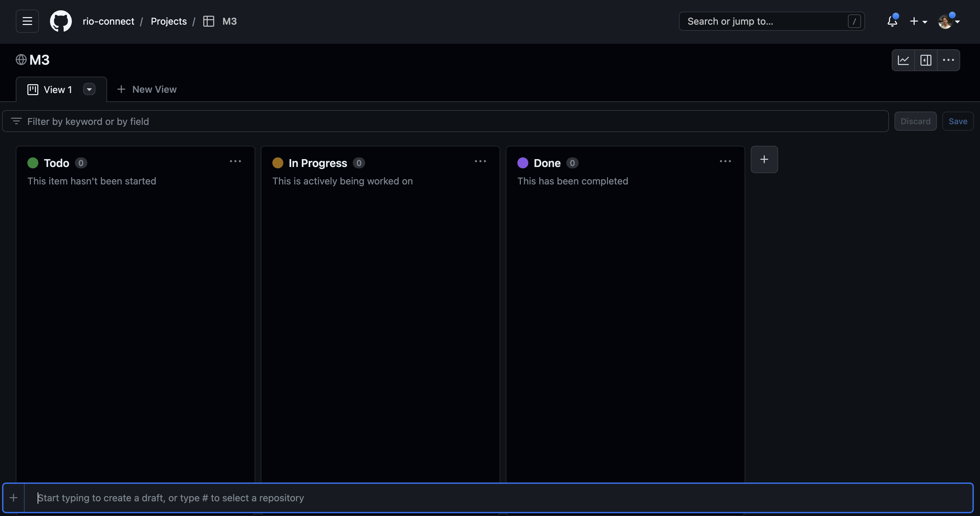Click the public globe icon beside M3
The height and width of the screenshot is (516, 980).
coord(21,60)
